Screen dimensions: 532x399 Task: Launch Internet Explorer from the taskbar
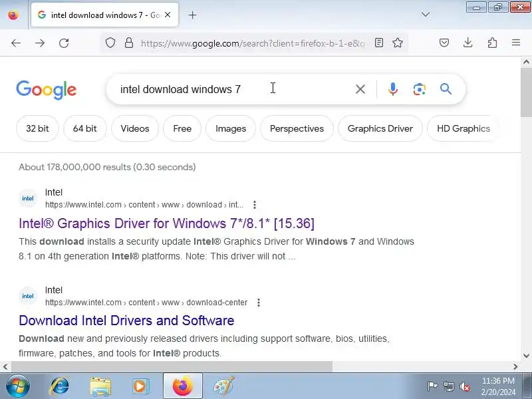pos(60,386)
